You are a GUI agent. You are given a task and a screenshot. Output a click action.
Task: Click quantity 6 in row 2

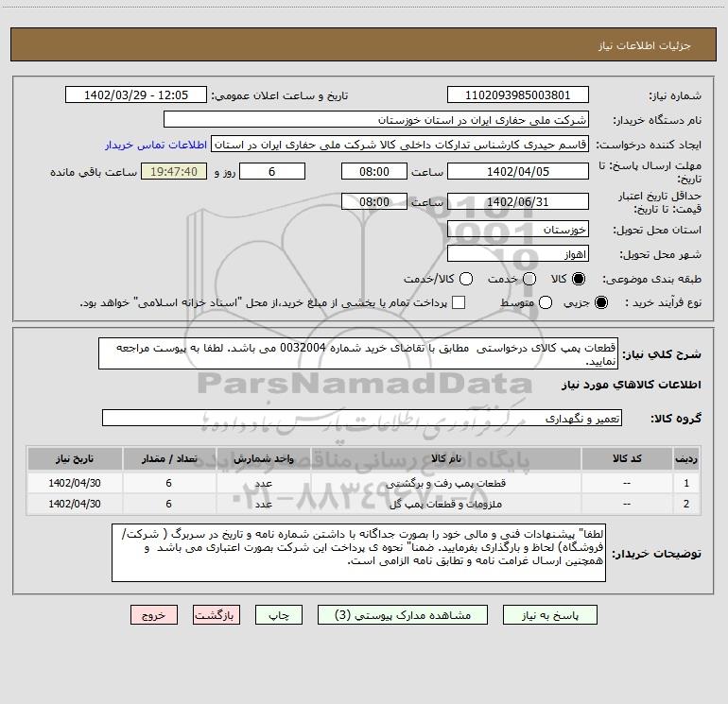pyautogui.click(x=169, y=504)
